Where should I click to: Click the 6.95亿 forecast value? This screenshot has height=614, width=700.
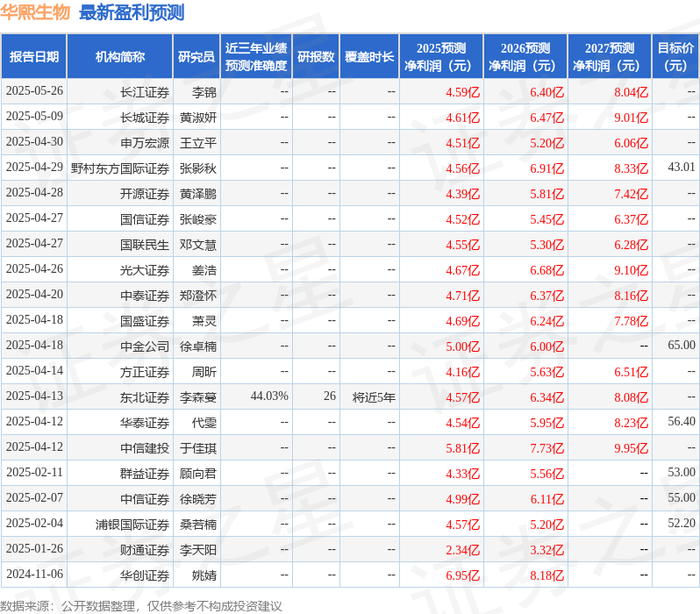[x=463, y=576]
